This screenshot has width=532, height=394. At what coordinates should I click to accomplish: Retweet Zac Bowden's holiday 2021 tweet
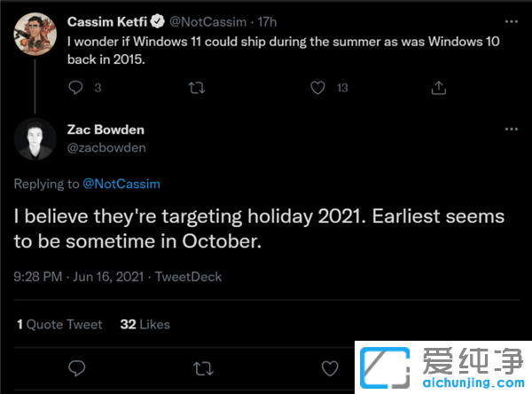pyautogui.click(x=203, y=367)
